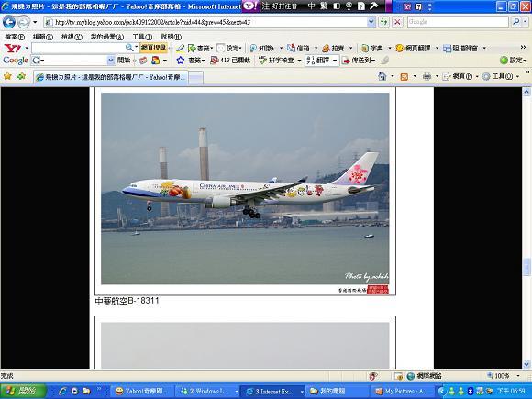Open the 我的電腦 taskbar window

(x=337, y=391)
